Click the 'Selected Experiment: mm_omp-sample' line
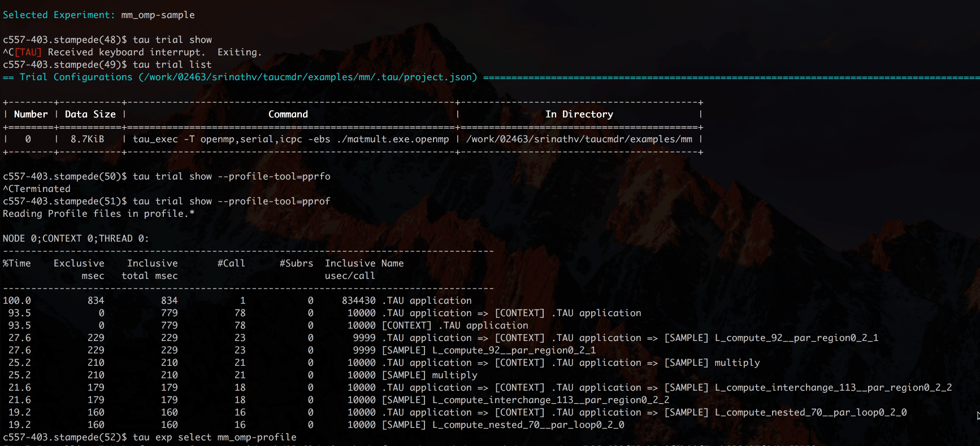Viewport: 980px width, 446px height. (99, 15)
